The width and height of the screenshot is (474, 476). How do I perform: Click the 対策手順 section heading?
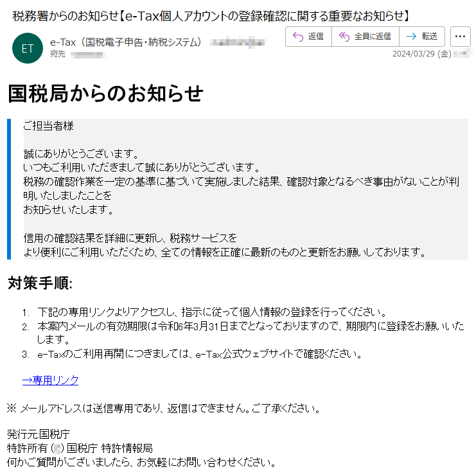[x=40, y=283]
